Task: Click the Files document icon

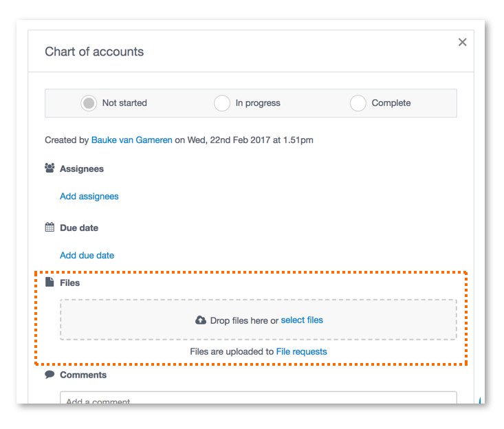Action: pos(50,282)
